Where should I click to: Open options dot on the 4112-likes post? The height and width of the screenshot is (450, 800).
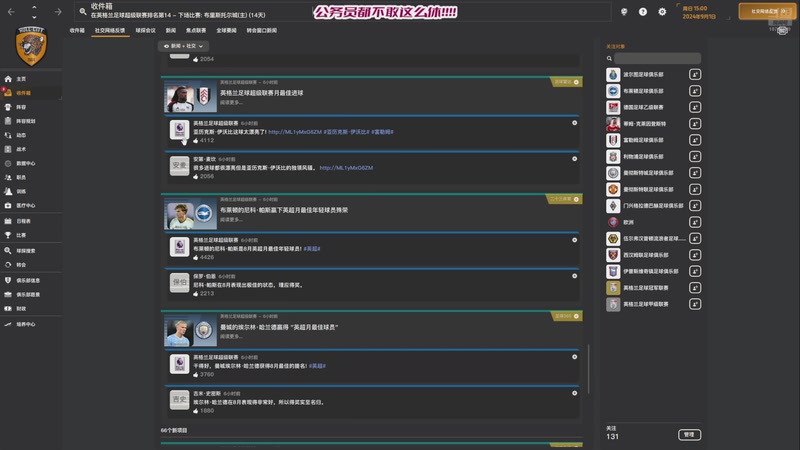click(574, 123)
